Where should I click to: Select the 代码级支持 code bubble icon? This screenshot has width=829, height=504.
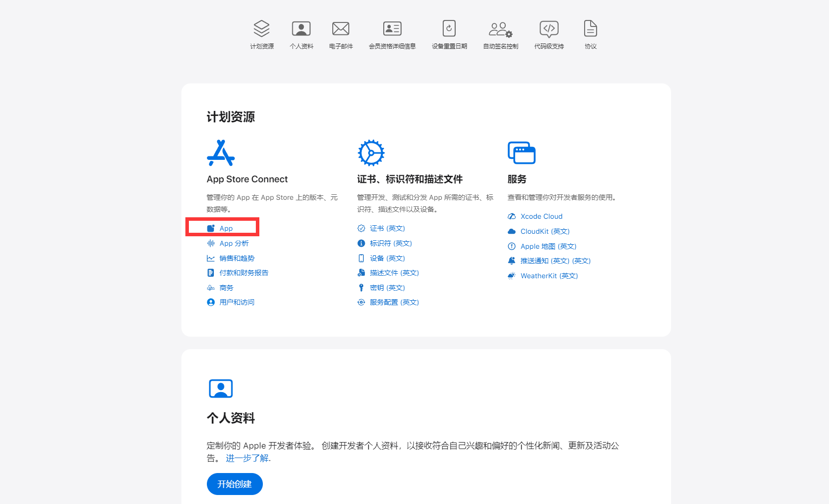point(549,29)
